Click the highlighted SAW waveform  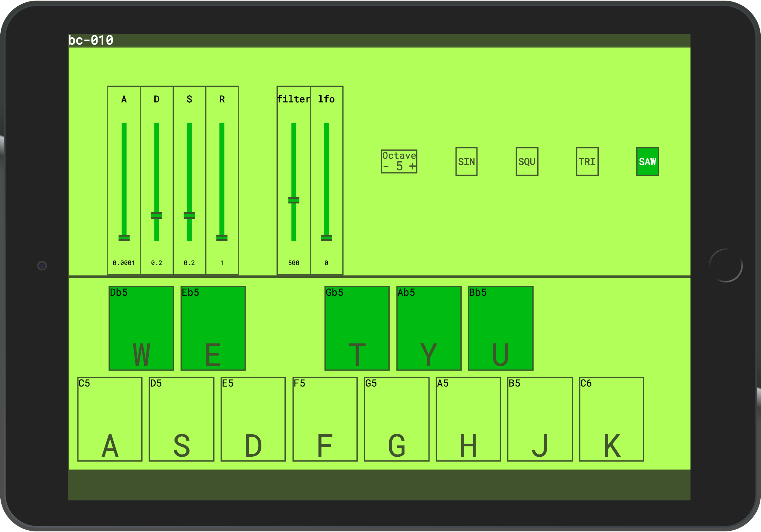(647, 162)
